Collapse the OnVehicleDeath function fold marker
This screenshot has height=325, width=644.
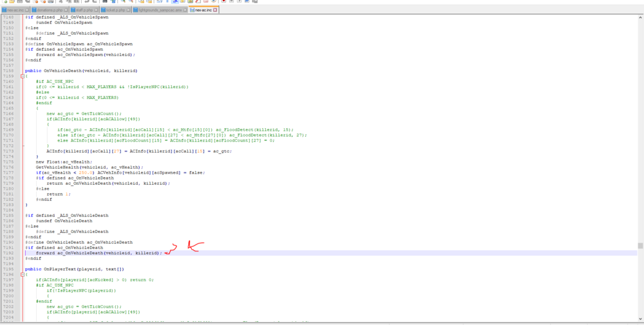click(22, 76)
